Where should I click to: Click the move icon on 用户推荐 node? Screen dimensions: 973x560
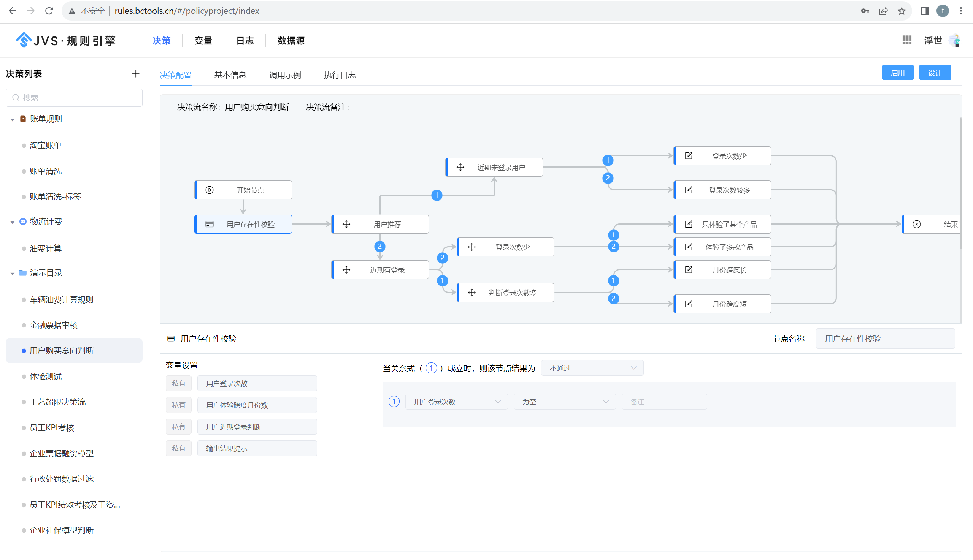(x=346, y=224)
